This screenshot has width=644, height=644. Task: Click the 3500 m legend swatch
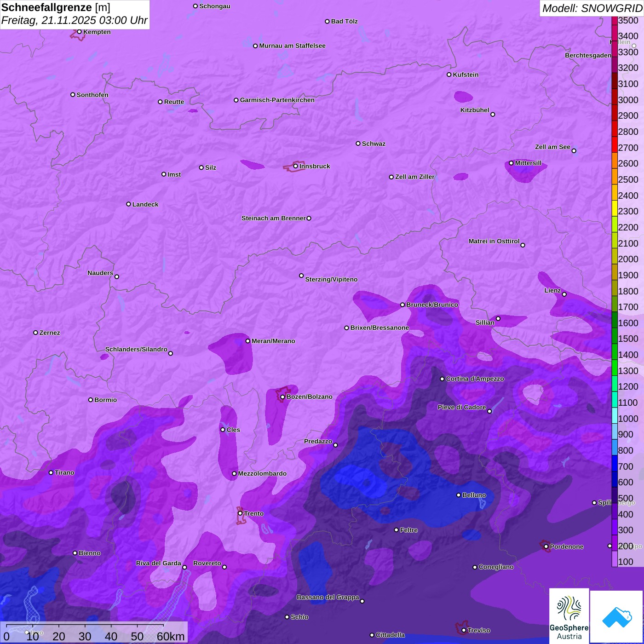click(615, 20)
